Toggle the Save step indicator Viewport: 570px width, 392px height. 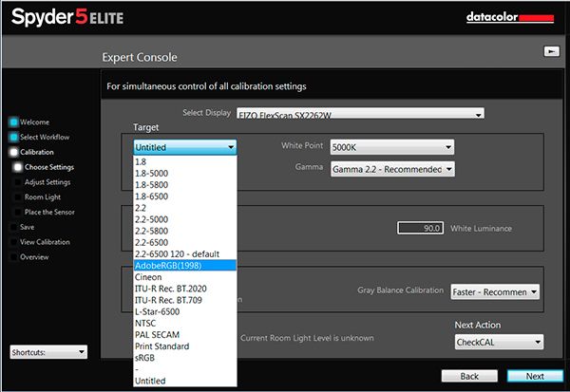point(14,227)
